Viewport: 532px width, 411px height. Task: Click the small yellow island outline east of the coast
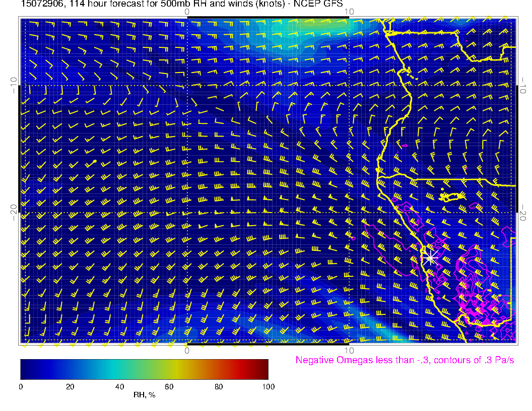tap(452, 196)
